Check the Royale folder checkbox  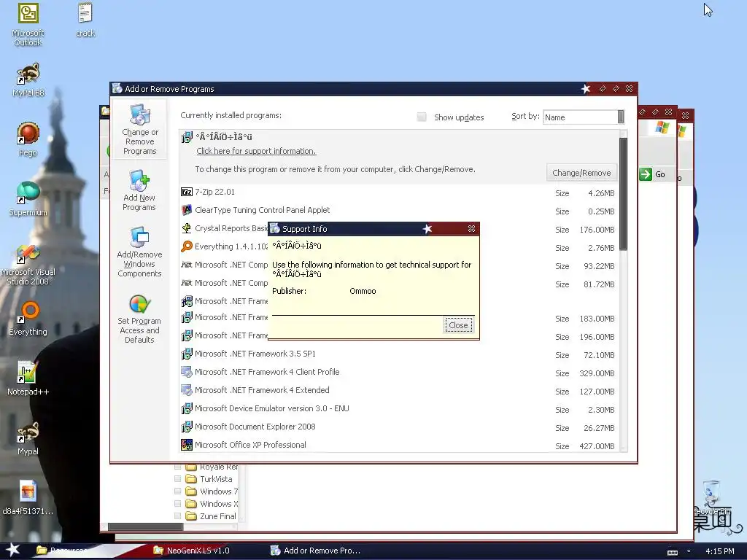[x=178, y=467]
